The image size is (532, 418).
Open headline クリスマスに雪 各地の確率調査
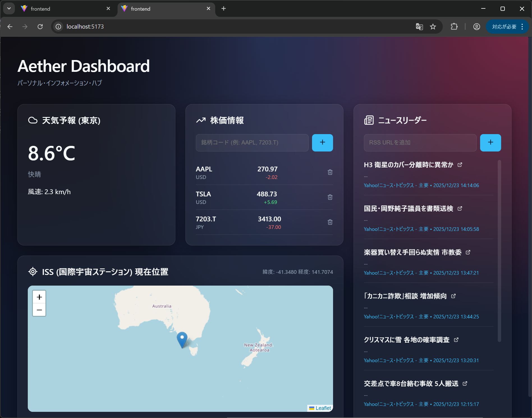pos(407,340)
